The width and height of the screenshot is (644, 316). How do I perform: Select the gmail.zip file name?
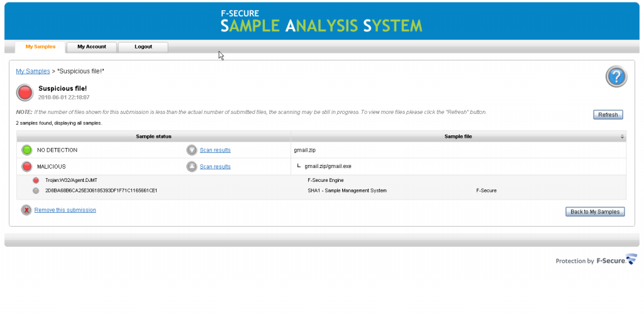[305, 150]
